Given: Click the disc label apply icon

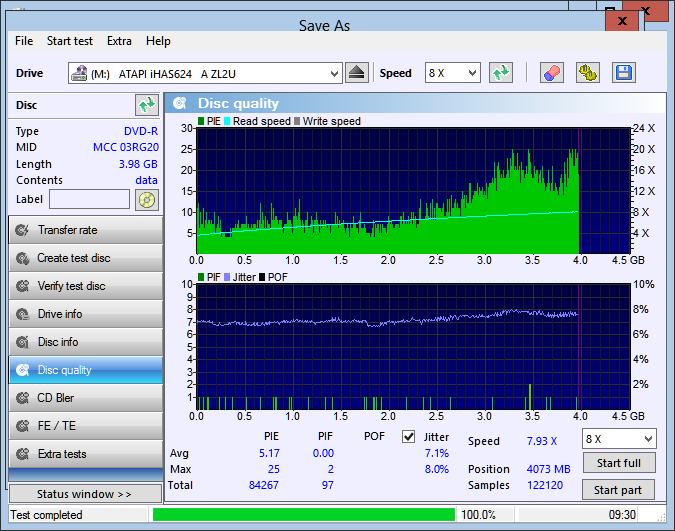Looking at the screenshot, I should point(146,199).
